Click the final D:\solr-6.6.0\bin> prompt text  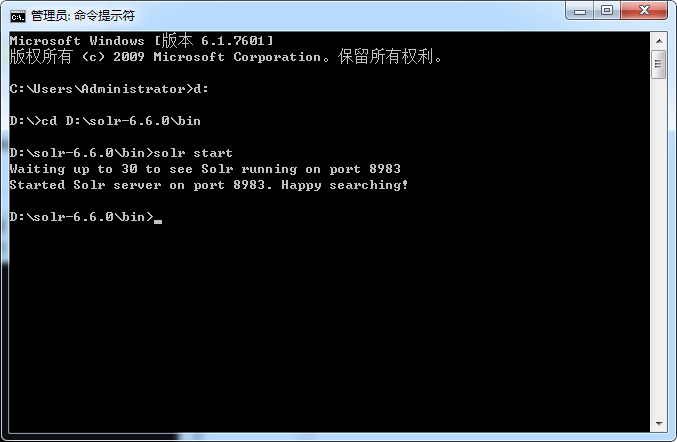(x=82, y=217)
